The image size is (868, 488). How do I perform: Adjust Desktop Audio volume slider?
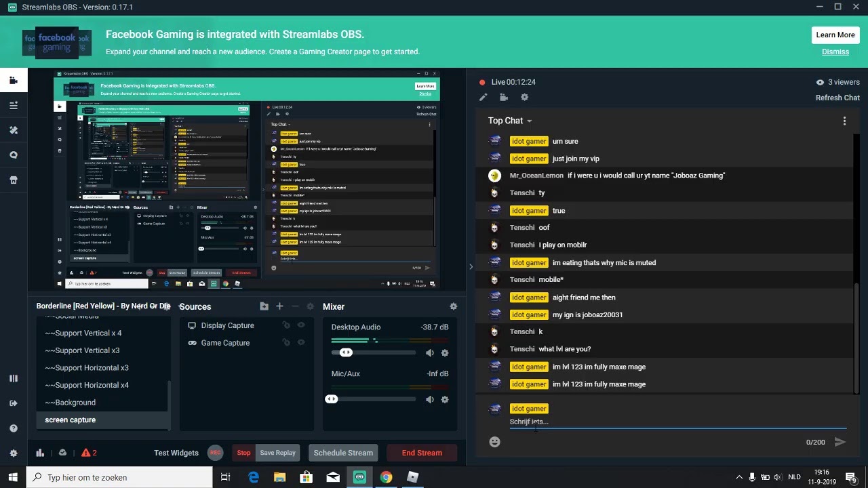point(346,352)
